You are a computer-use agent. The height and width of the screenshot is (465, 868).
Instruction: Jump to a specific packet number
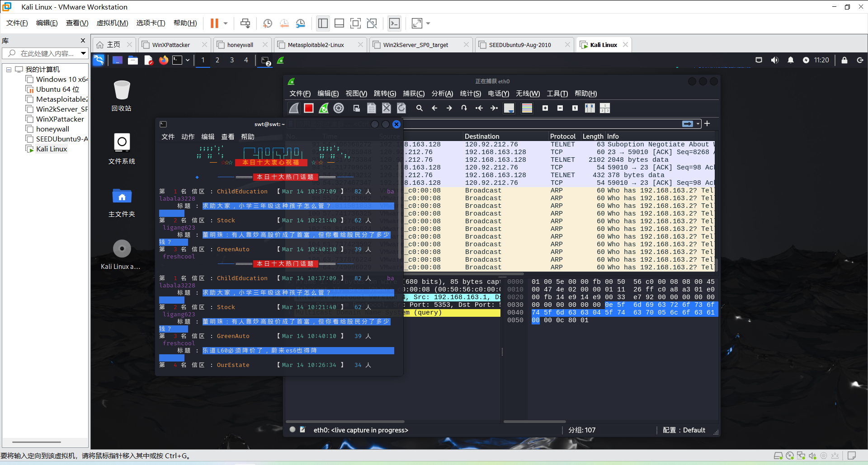point(464,108)
